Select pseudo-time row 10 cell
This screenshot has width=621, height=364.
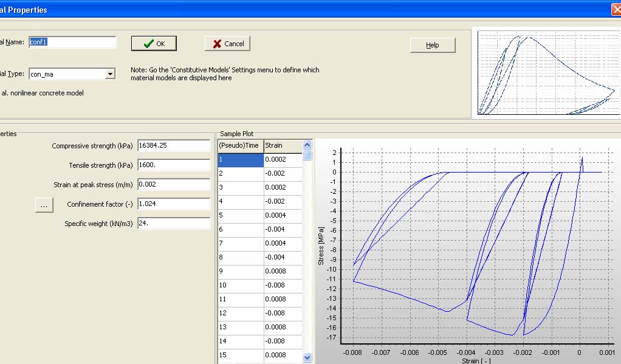[241, 285]
